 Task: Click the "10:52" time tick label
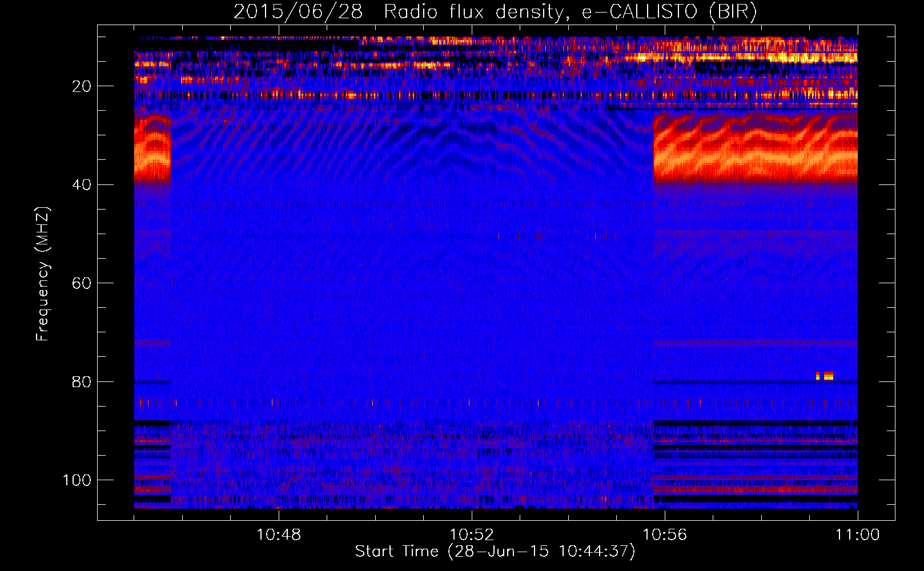[x=472, y=535]
